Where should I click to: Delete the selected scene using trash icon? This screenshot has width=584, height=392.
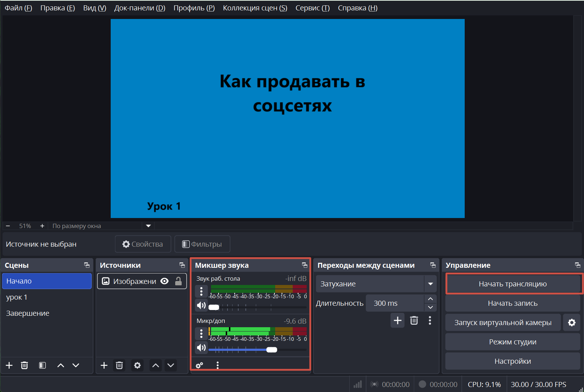tap(24, 365)
